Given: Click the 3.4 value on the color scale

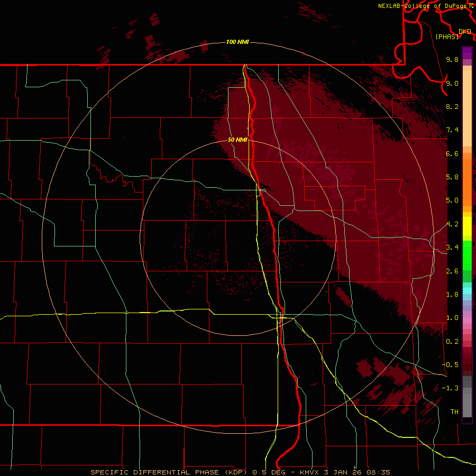Looking at the screenshot, I should click(452, 248).
